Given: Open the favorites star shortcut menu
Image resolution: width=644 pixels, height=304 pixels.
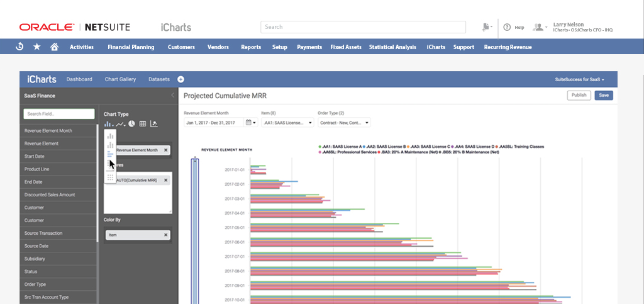Looking at the screenshot, I should point(37,47).
